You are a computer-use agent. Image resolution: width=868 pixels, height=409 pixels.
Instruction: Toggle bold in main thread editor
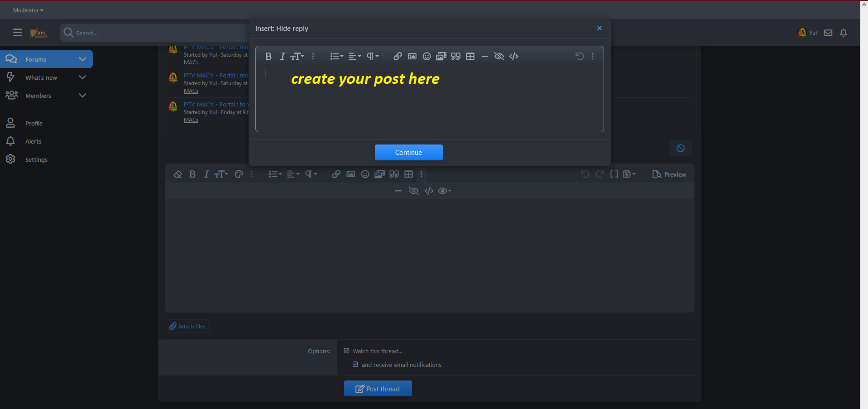tap(192, 174)
